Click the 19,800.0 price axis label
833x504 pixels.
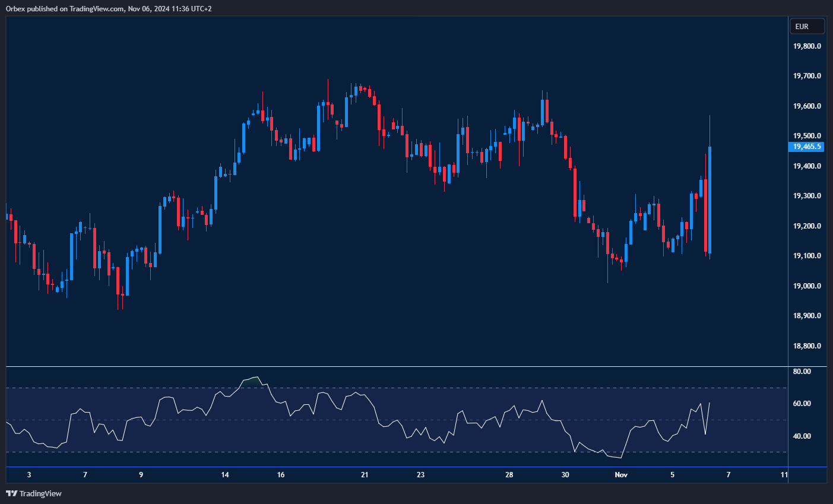tap(807, 46)
